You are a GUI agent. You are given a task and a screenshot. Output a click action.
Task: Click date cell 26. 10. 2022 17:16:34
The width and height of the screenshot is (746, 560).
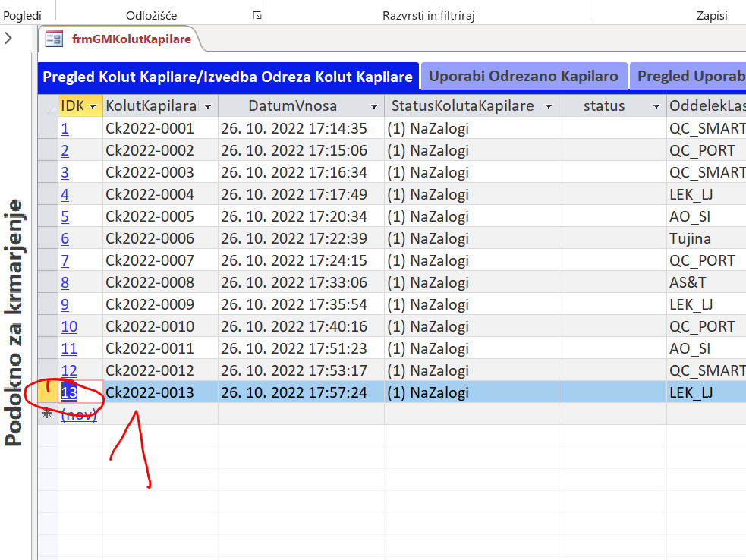coord(301,172)
